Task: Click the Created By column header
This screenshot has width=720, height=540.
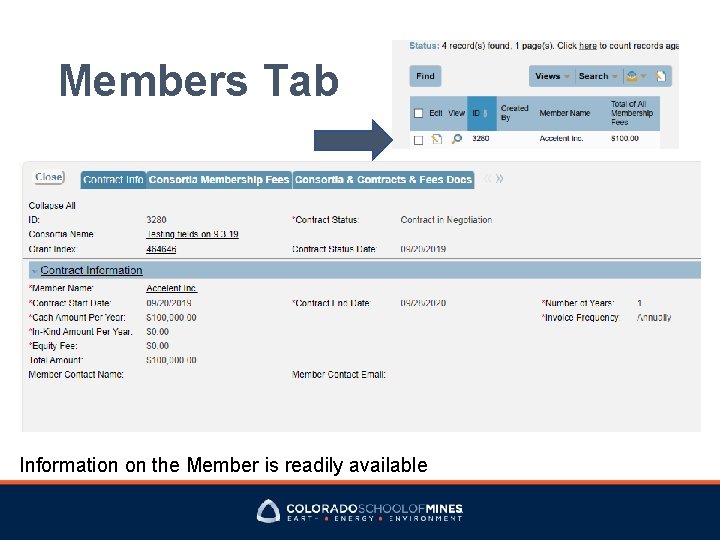Action: tap(514, 113)
